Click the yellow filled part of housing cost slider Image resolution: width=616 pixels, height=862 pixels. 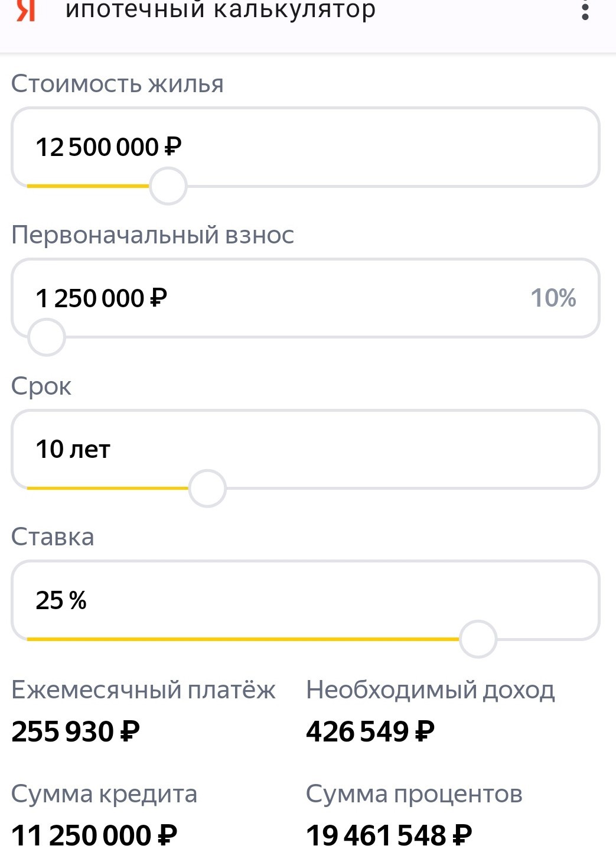click(88, 186)
